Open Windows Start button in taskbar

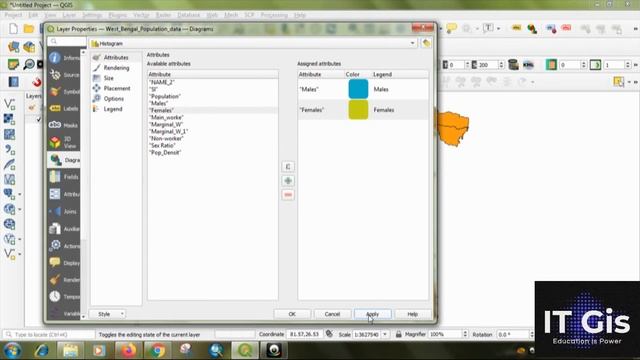(12, 350)
